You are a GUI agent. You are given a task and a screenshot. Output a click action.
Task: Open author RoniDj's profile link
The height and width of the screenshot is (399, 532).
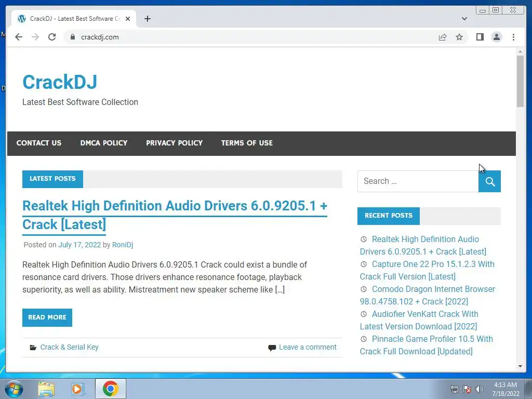coord(123,245)
